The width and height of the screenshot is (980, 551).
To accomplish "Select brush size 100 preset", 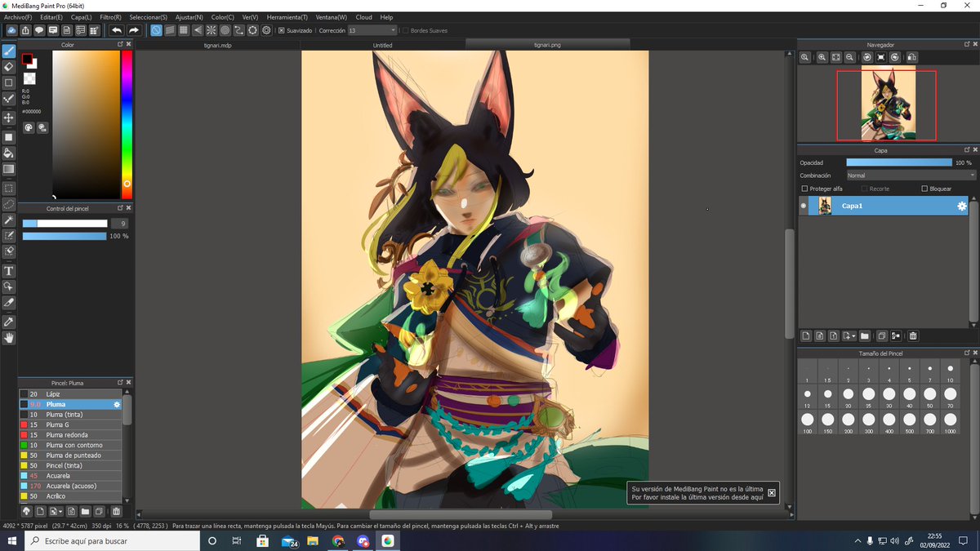I will [x=807, y=423].
